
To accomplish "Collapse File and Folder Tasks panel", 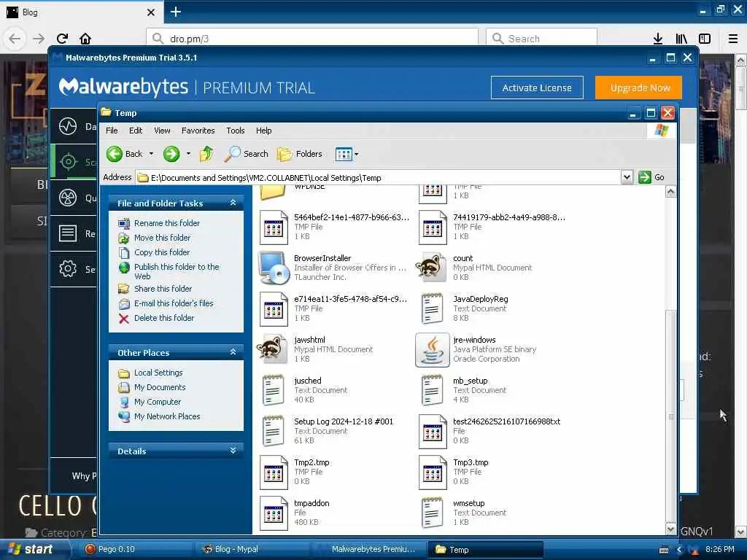I will [233, 203].
